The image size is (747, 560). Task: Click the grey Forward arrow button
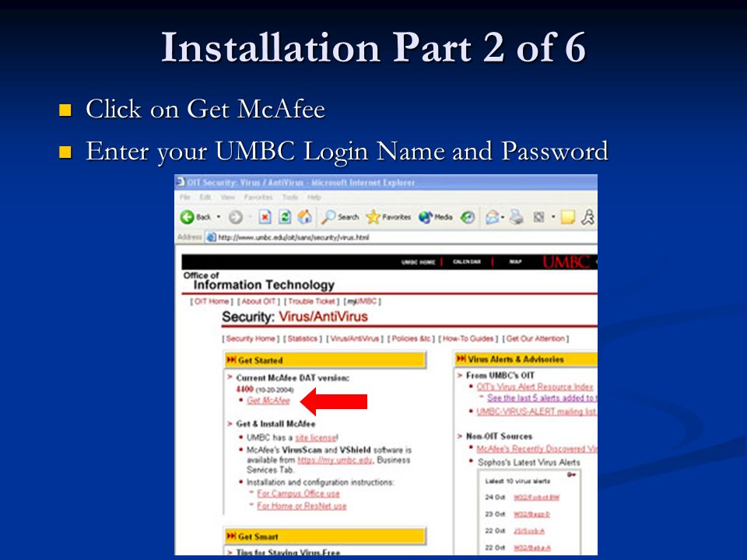(x=235, y=217)
